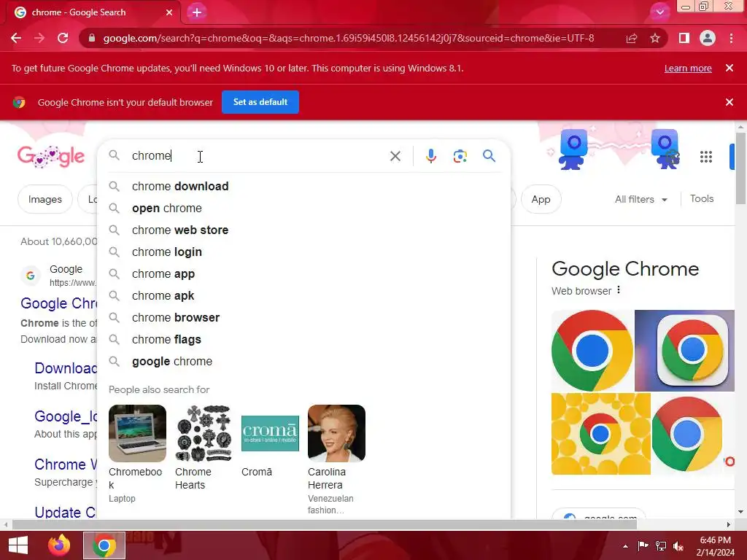Select suggestion chrome download
747x560 pixels.
tap(304, 186)
